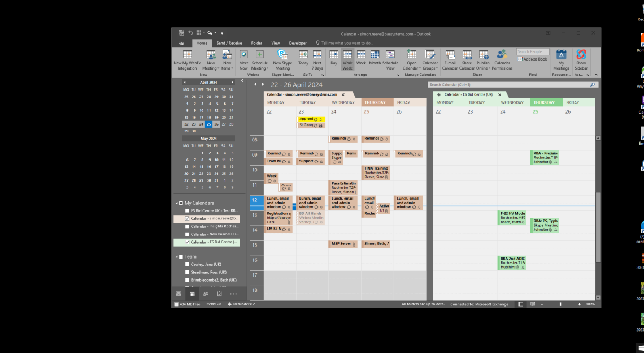
Task: Close the ES Bid Centre (UK) calendar tab
Action: [x=499, y=94]
